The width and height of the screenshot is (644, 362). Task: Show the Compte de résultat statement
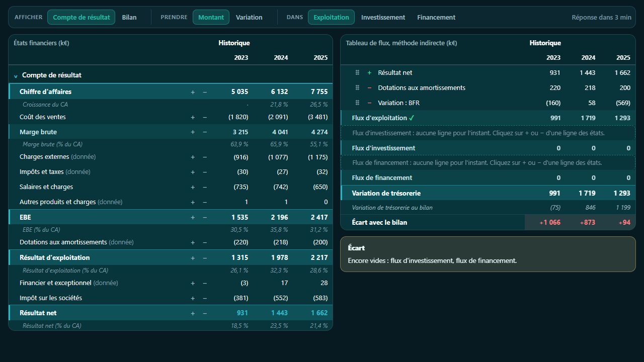coord(81,17)
